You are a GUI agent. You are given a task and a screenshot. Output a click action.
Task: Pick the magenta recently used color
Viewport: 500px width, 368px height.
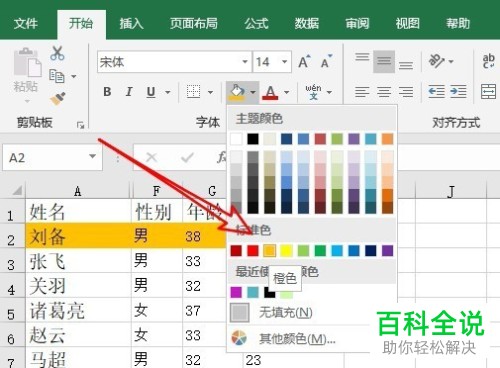click(x=236, y=292)
